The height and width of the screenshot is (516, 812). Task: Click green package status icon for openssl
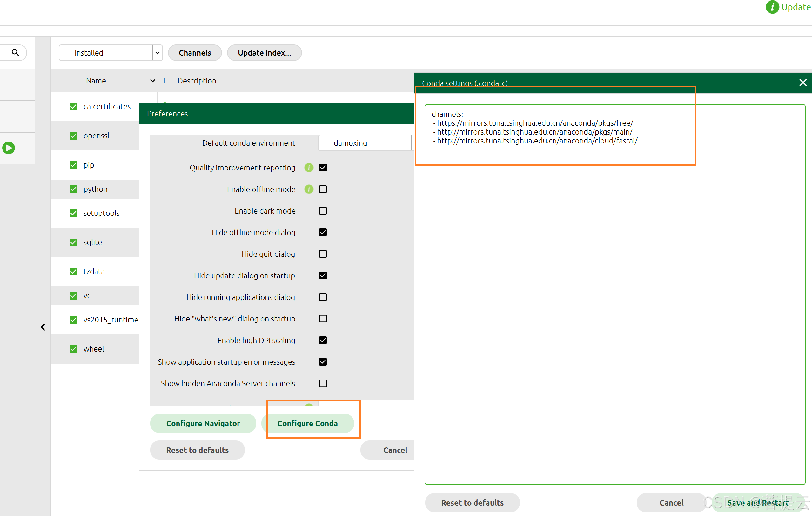point(73,136)
